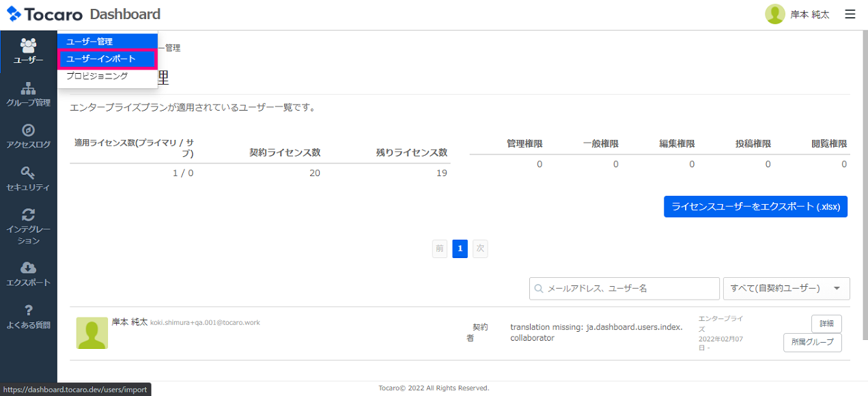Screen dimensions: 868x396
Task: Click the user avatar thumbnail in list
Action: click(92, 333)
